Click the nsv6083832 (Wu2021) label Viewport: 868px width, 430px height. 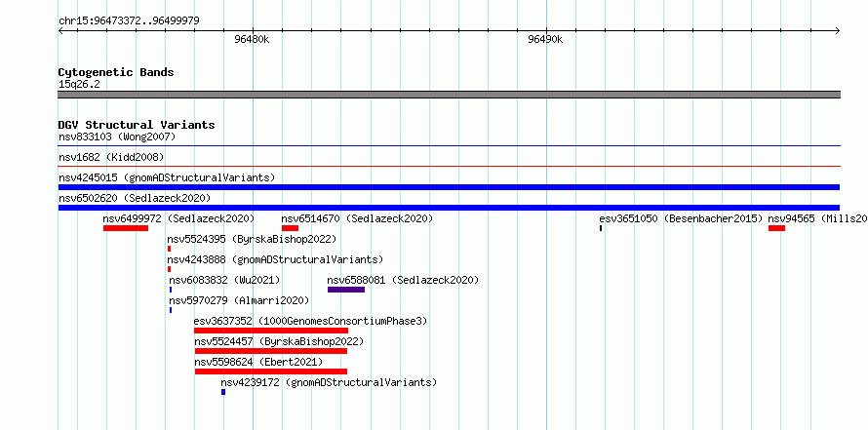pos(224,280)
